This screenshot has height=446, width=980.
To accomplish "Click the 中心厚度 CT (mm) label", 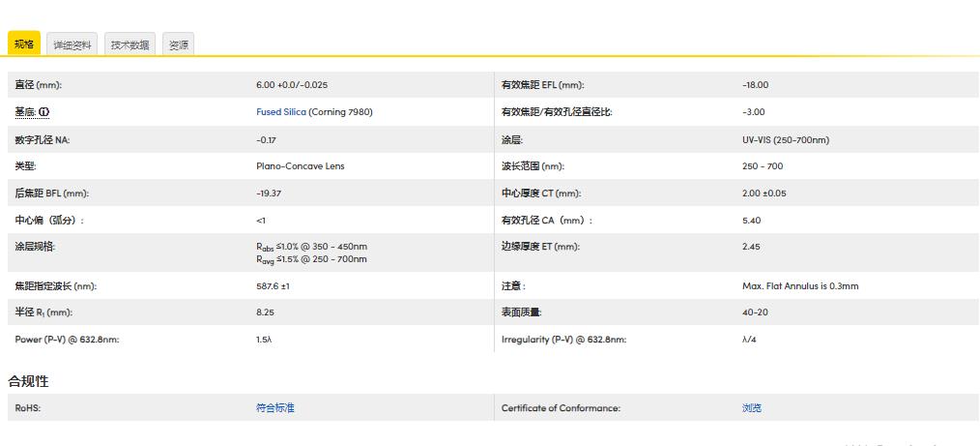I will (x=541, y=193).
